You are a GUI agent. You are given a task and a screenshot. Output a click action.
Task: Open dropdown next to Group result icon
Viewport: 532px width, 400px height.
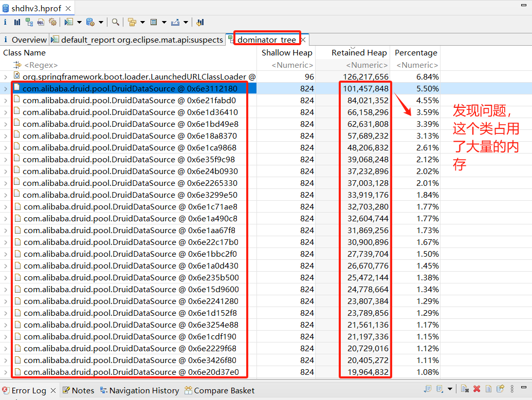click(x=142, y=23)
